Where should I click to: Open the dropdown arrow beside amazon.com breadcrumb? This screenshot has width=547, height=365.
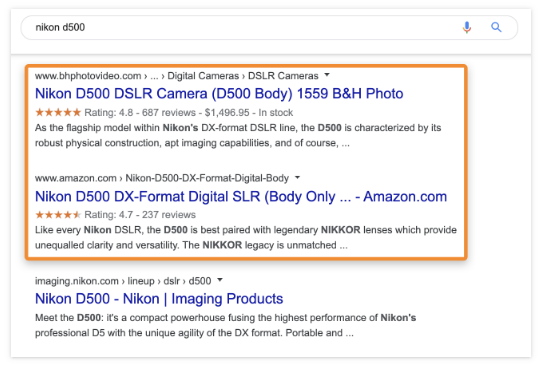point(297,177)
